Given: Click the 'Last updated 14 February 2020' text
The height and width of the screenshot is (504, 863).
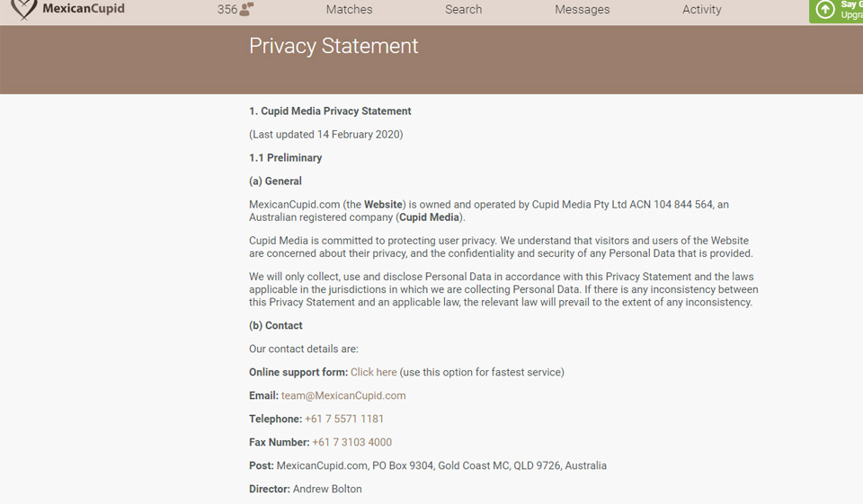Looking at the screenshot, I should click(325, 135).
